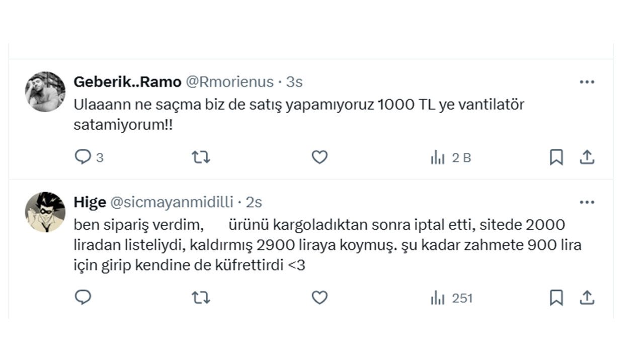644x362 pixels.
Task: Retweet the Geberik..Ramo post
Action: (x=201, y=157)
